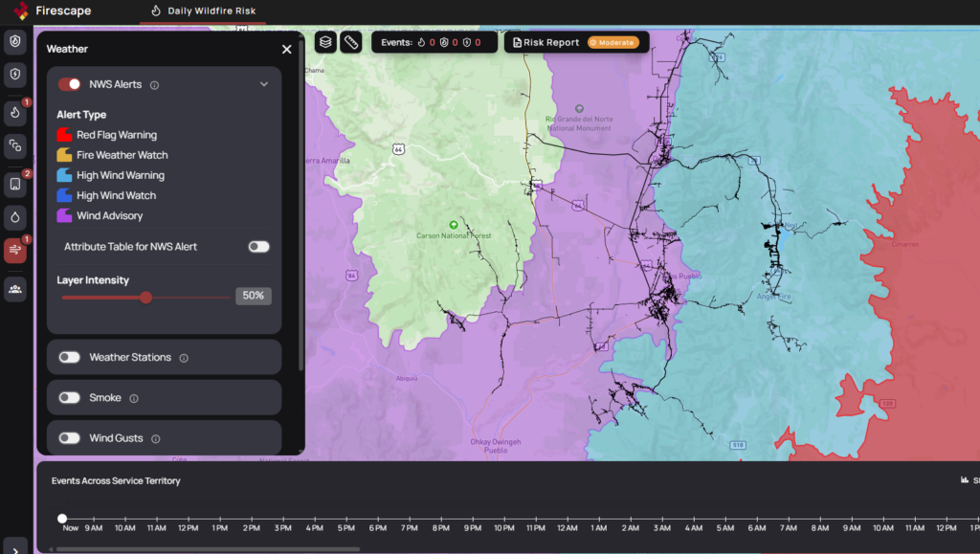
Task: Click the flame icon in left sidebar
Action: [x=15, y=112]
